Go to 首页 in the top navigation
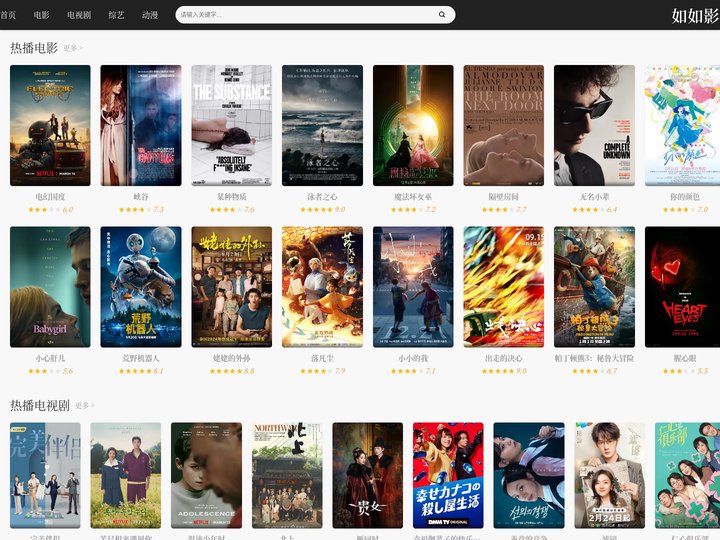The height and width of the screenshot is (540, 720). click(8, 15)
